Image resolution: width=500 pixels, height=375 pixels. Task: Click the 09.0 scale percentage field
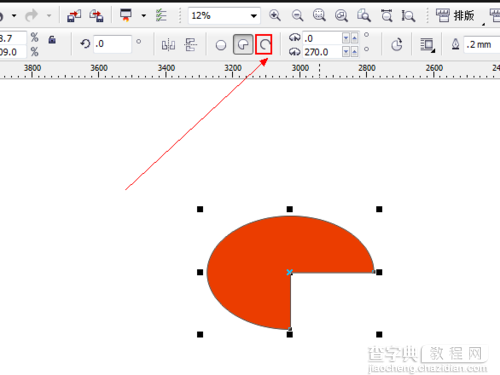(13, 52)
